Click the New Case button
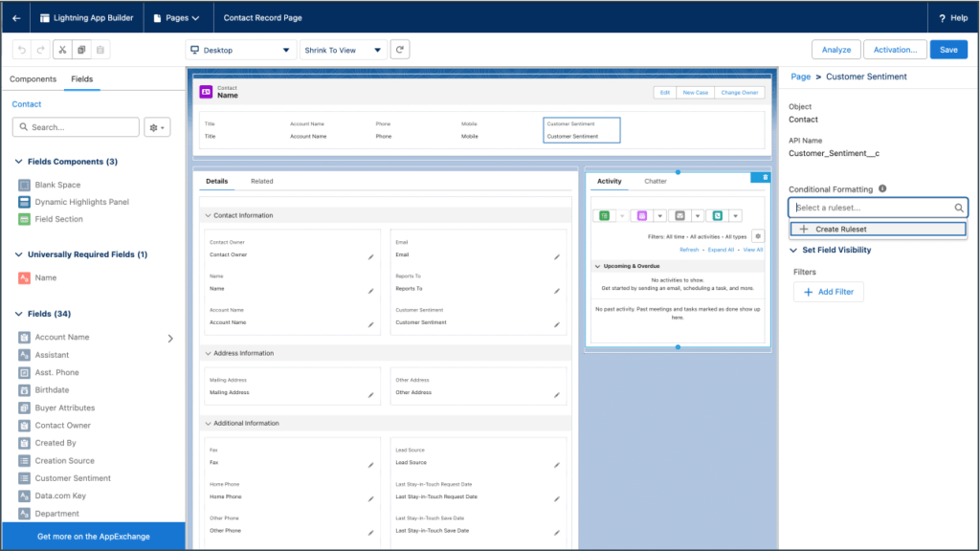980x551 pixels. (695, 93)
